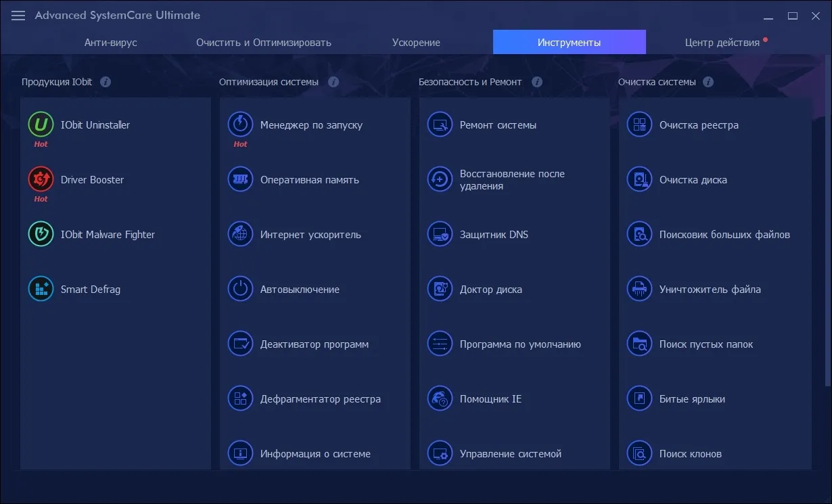Open Уничтожитель файла shredder icon
This screenshot has width=832, height=504.
pos(639,289)
